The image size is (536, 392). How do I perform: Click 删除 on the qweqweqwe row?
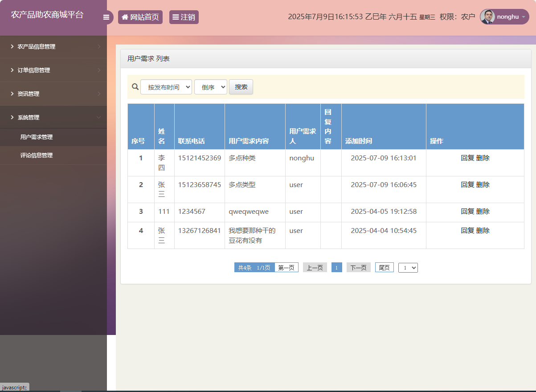click(x=484, y=211)
